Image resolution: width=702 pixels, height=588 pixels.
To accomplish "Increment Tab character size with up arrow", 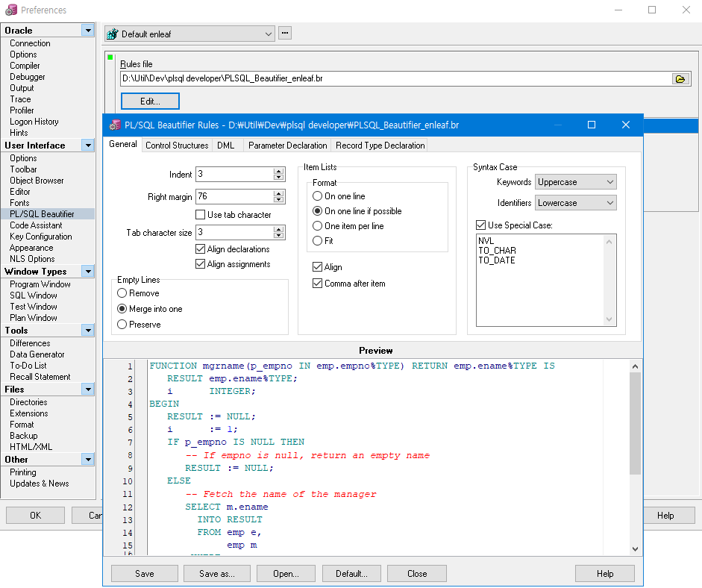I will (279, 229).
